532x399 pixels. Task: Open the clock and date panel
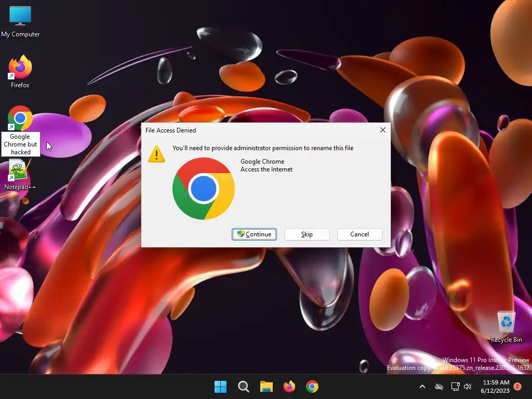tap(495, 387)
